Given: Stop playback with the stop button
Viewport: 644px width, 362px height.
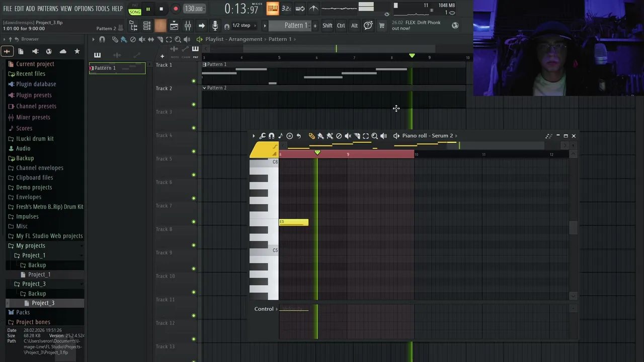Looking at the screenshot, I should tap(161, 9).
